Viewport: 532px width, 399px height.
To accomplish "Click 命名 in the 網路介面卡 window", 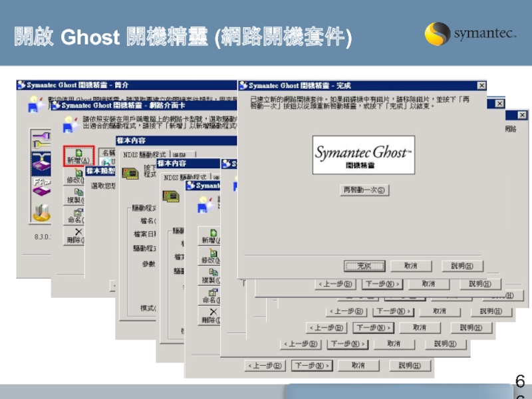I will 75,217.
